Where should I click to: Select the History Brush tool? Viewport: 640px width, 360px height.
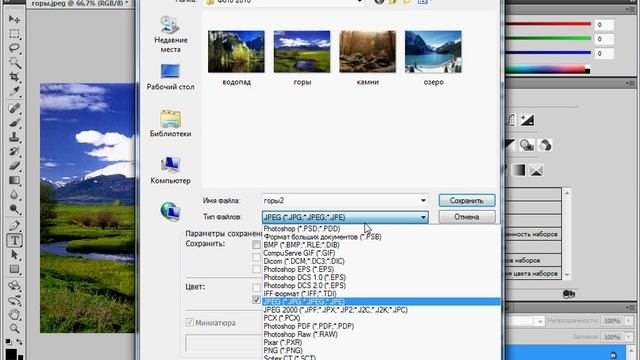[x=14, y=151]
